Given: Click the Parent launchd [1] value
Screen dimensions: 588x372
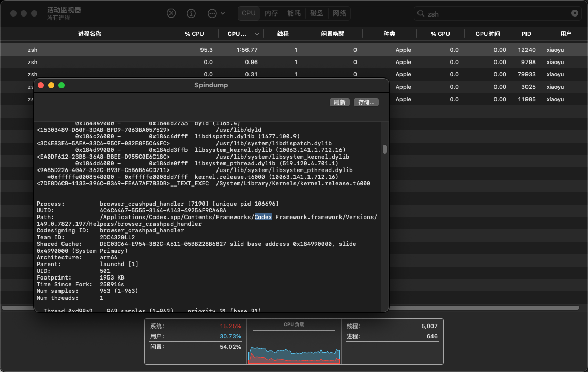Looking at the screenshot, I should click(119, 265).
